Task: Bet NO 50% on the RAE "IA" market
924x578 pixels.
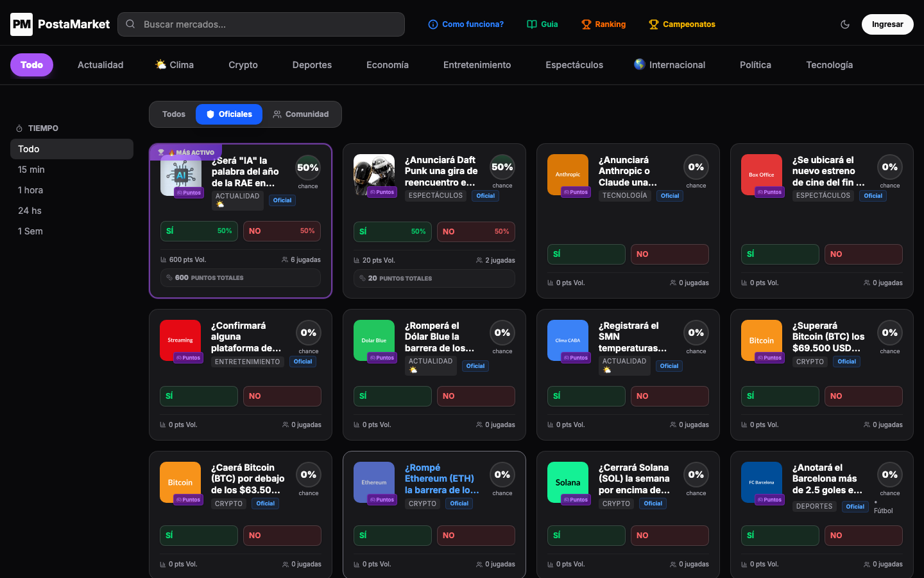Action: (x=282, y=231)
